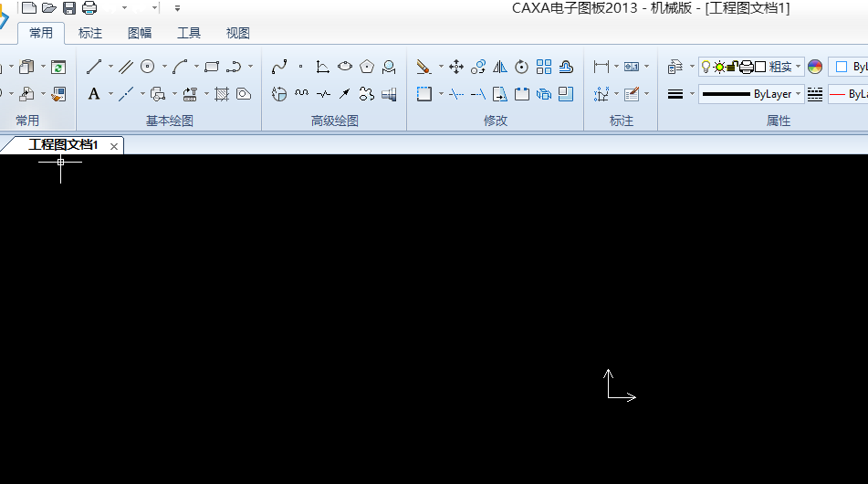The image size is (868, 484).
Task: Select the Rectangle drawing tool
Action: (x=212, y=67)
